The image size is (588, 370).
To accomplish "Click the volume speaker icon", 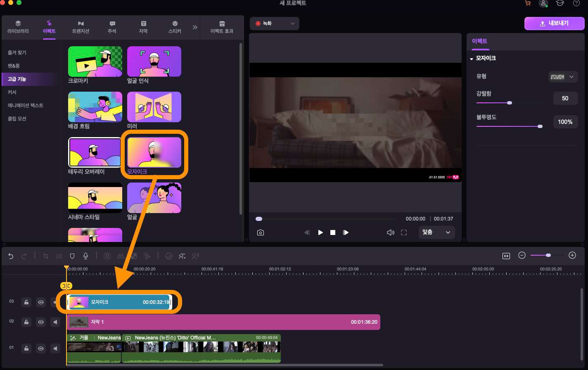I will pyautogui.click(x=390, y=232).
